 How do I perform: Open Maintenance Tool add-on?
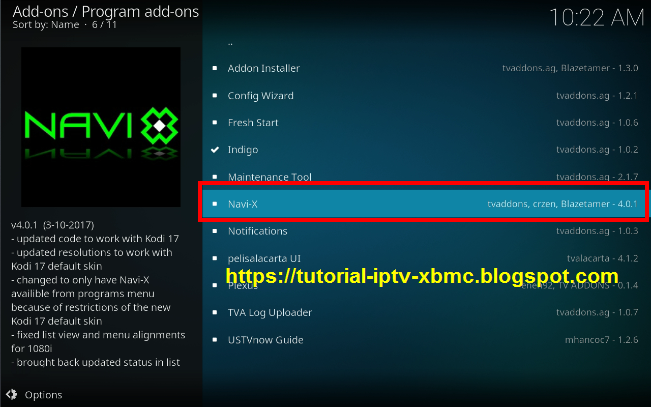[x=424, y=177]
